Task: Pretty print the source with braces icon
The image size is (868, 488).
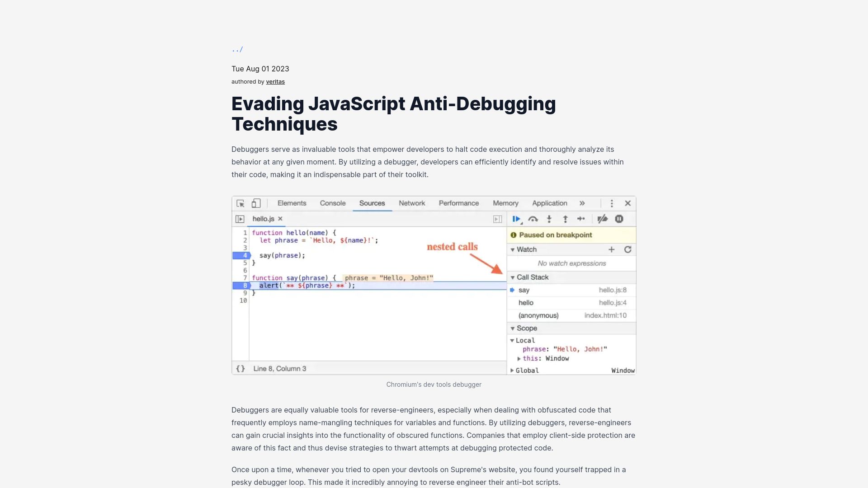Action: coord(241,369)
